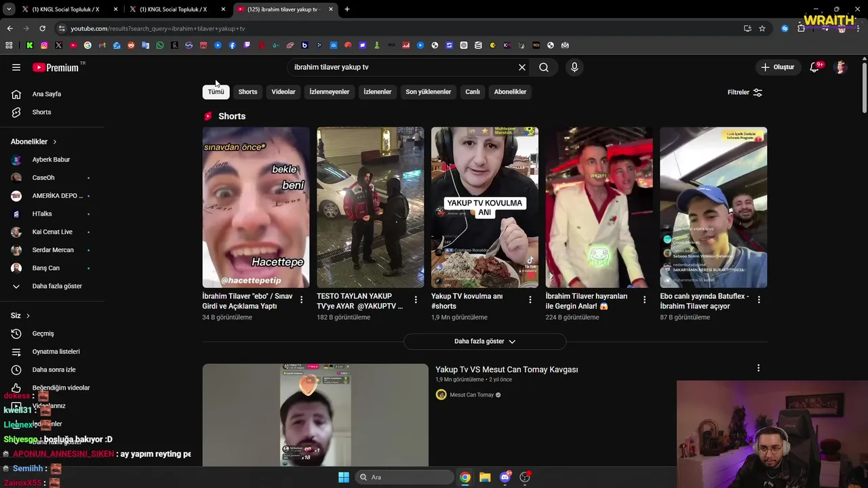This screenshot has width=868, height=488.
Task: Open Chrome from the taskbar
Action: [x=465, y=477]
